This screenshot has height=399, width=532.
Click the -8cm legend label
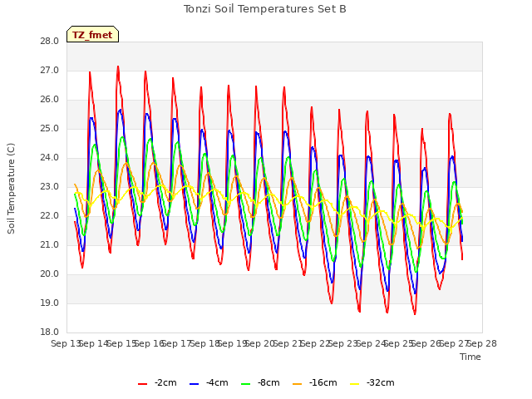268,382
